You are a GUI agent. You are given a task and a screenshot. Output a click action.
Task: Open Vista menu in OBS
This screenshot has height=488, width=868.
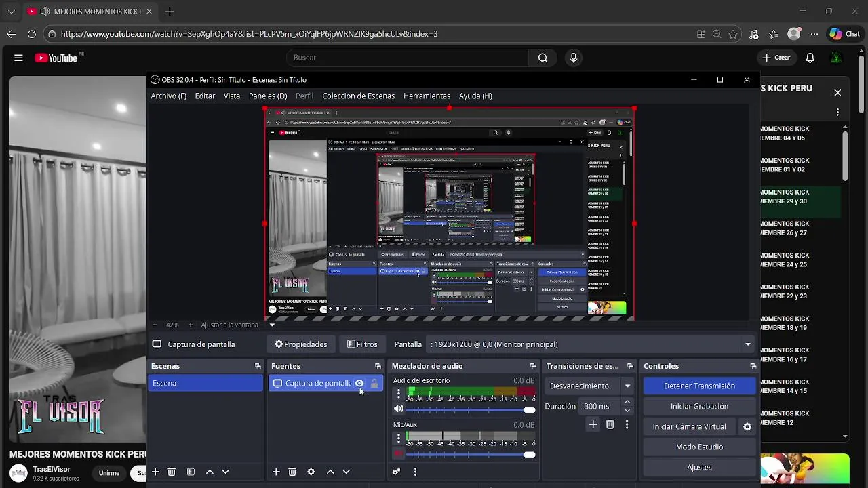pyautogui.click(x=232, y=96)
